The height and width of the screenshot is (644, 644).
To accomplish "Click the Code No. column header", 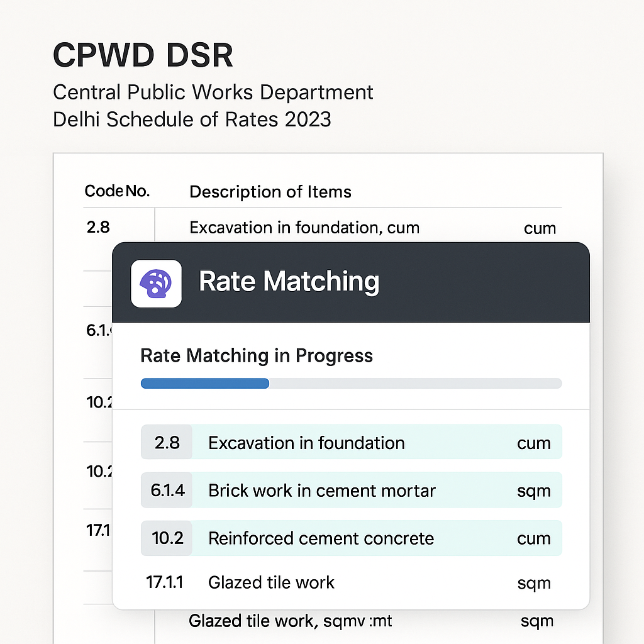I will [x=117, y=191].
